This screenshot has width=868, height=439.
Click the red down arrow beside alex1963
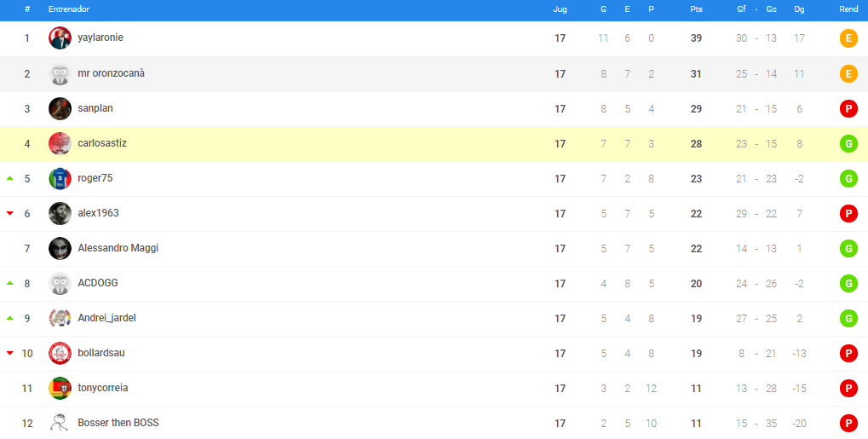(9, 213)
